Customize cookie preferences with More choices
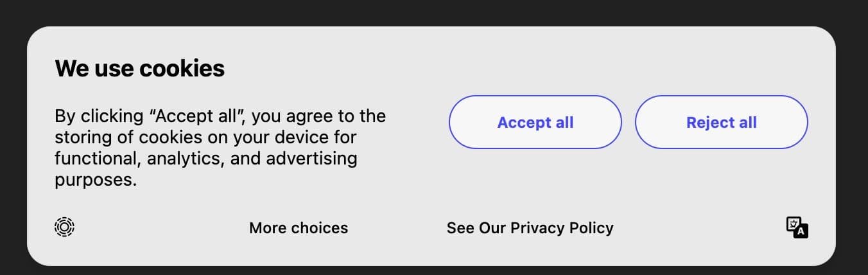Screen dimensions: 868x275 tap(299, 228)
